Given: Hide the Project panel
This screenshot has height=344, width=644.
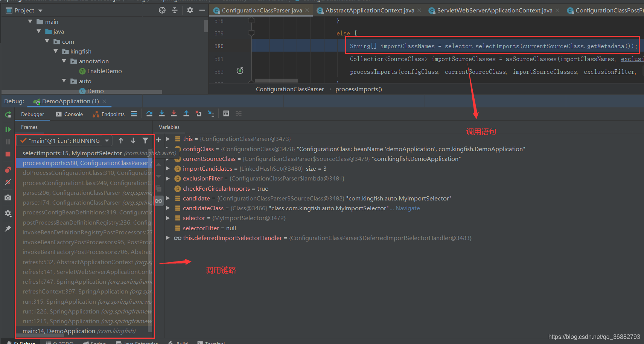Looking at the screenshot, I should tap(202, 10).
